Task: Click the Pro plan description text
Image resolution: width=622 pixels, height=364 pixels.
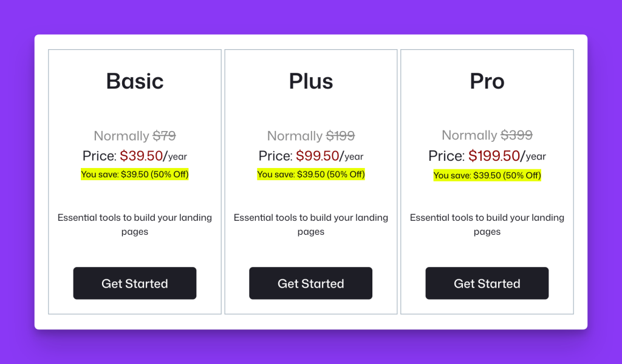Action: (487, 224)
